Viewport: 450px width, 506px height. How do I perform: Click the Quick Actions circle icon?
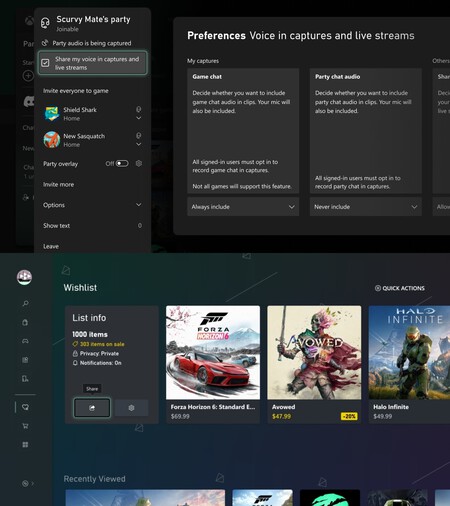pos(378,288)
